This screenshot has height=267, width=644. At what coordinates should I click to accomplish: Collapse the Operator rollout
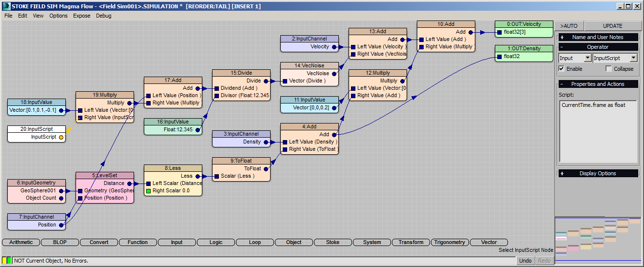click(x=598, y=47)
